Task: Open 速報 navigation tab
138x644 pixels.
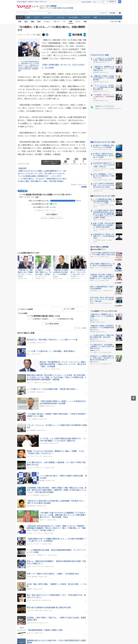Action: 28,17
